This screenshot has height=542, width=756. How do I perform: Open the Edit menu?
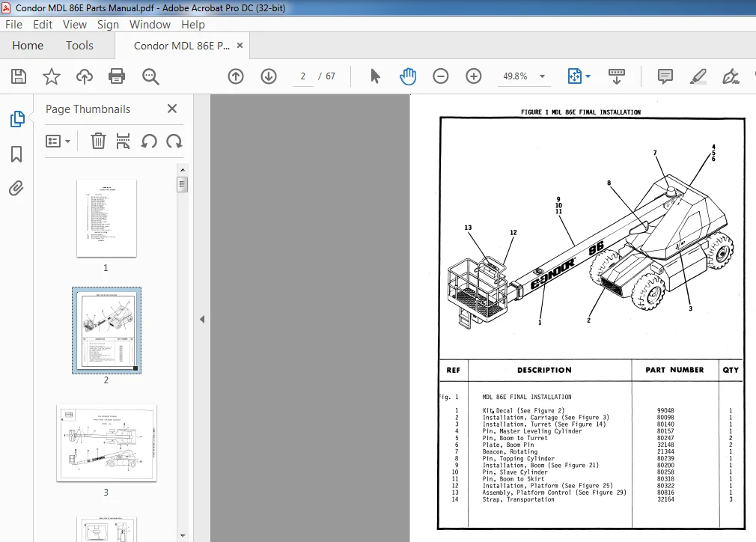[x=43, y=25]
